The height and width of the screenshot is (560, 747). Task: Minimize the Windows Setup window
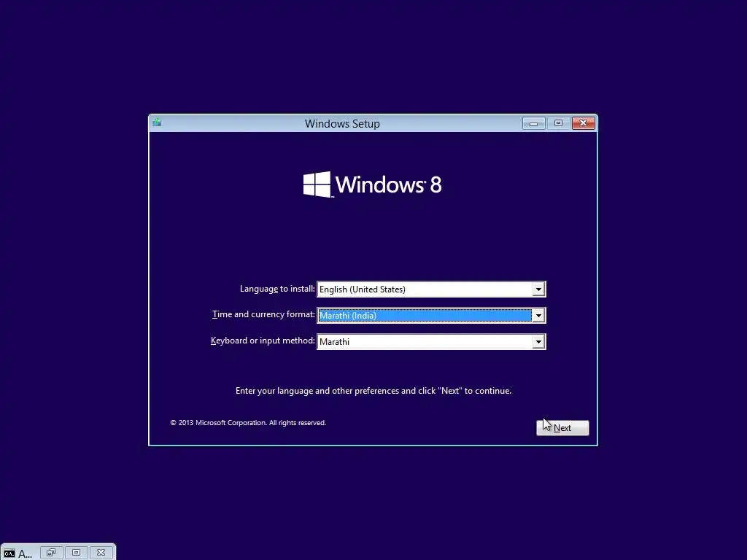click(x=533, y=123)
